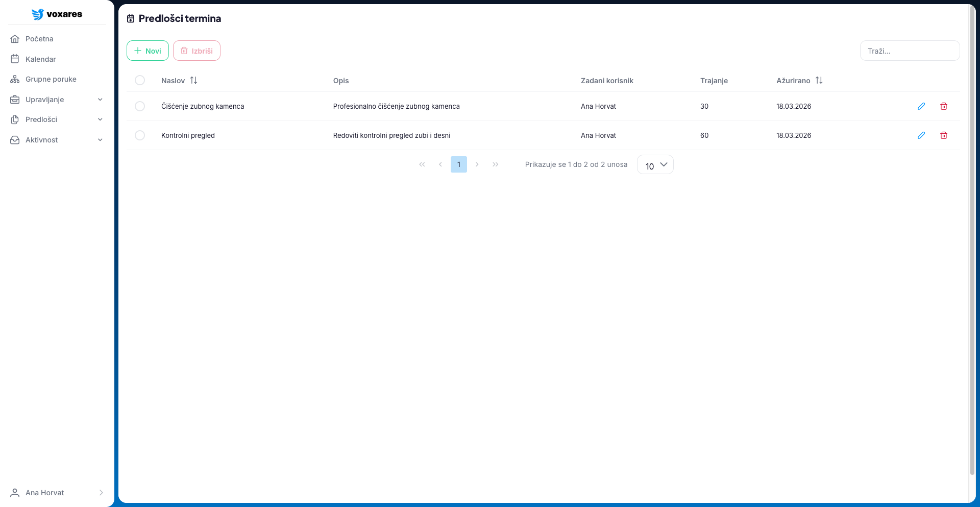Delete the Čišćenje zubnog kamenca row

[x=943, y=106]
